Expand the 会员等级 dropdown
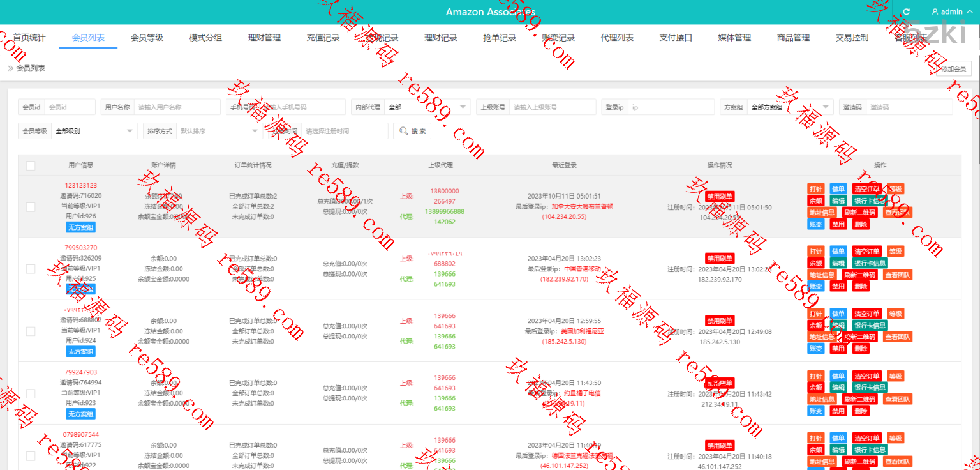Screen dimensions: 980x470 coord(94,131)
